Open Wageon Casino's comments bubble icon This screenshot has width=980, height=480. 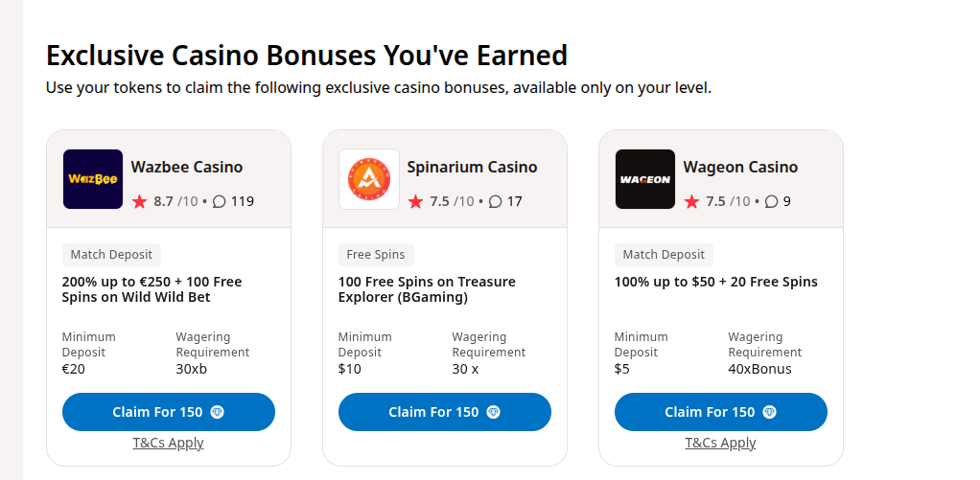[x=772, y=201]
